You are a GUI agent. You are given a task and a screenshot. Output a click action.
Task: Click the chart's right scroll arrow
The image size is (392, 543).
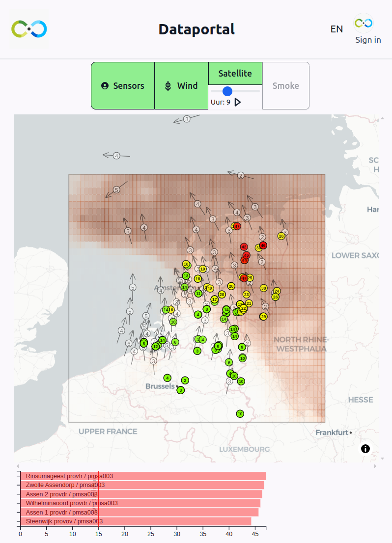375,466
